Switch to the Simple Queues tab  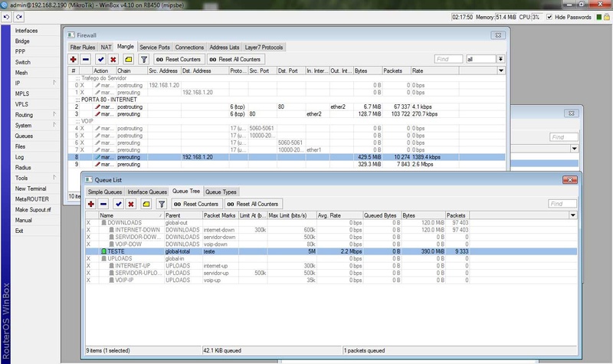[105, 192]
